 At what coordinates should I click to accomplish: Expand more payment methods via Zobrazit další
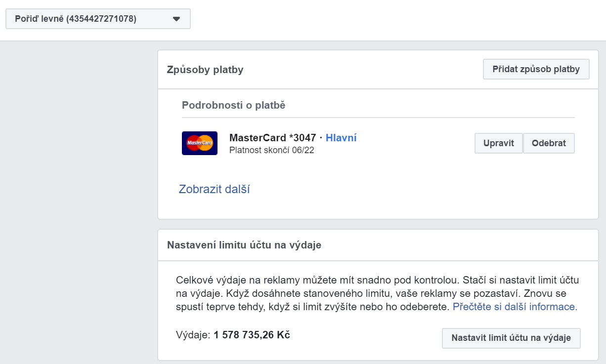[x=214, y=189]
